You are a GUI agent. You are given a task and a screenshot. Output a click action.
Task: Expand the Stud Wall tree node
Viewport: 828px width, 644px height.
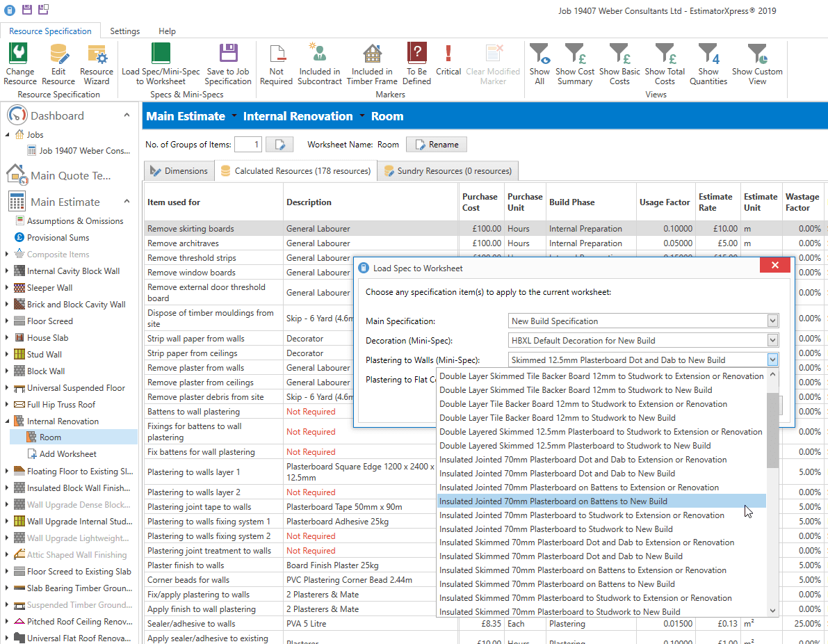point(7,355)
